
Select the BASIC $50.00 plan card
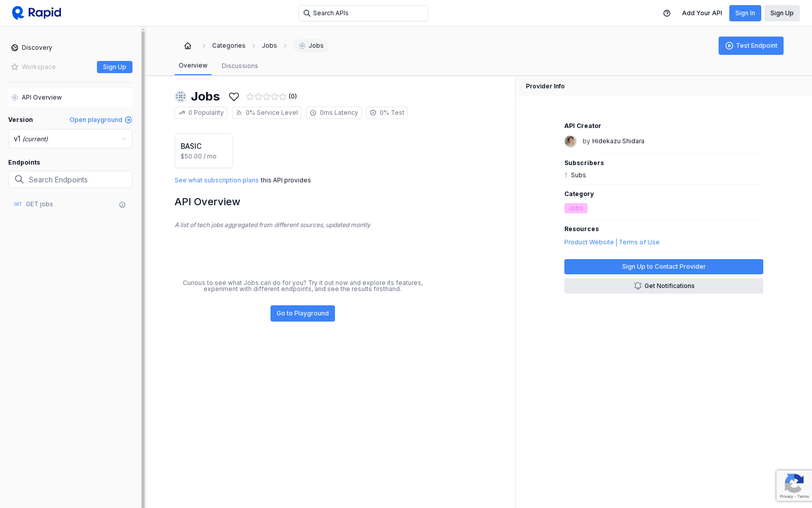pyautogui.click(x=204, y=151)
